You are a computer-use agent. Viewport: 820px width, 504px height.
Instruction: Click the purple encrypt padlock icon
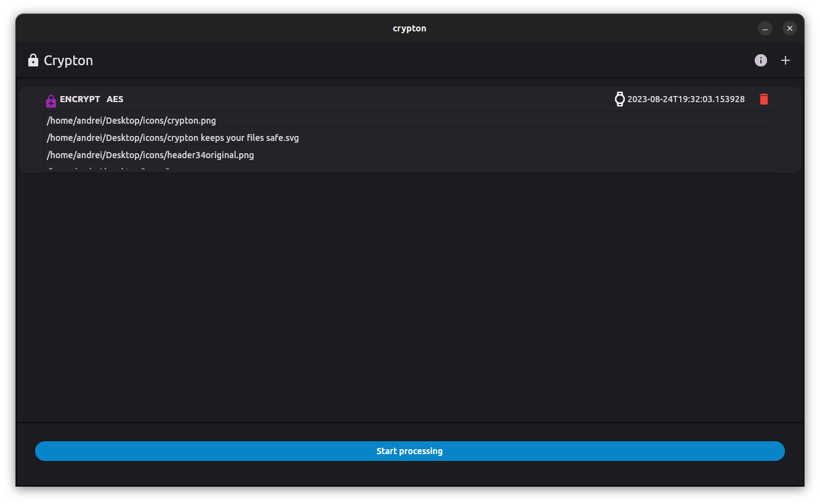(x=51, y=100)
